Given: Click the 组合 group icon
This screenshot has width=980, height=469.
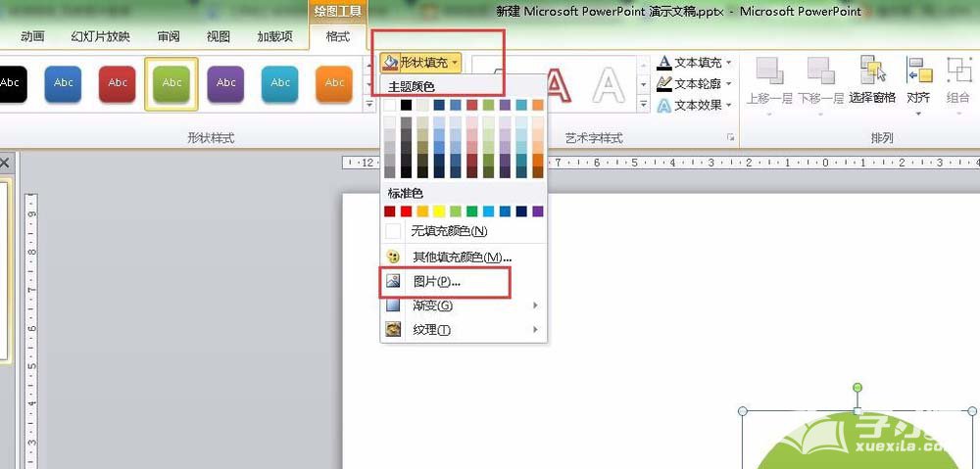Looking at the screenshot, I should point(957,73).
